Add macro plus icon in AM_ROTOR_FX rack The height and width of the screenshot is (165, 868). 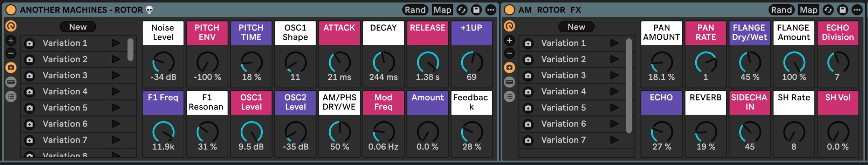(509, 40)
